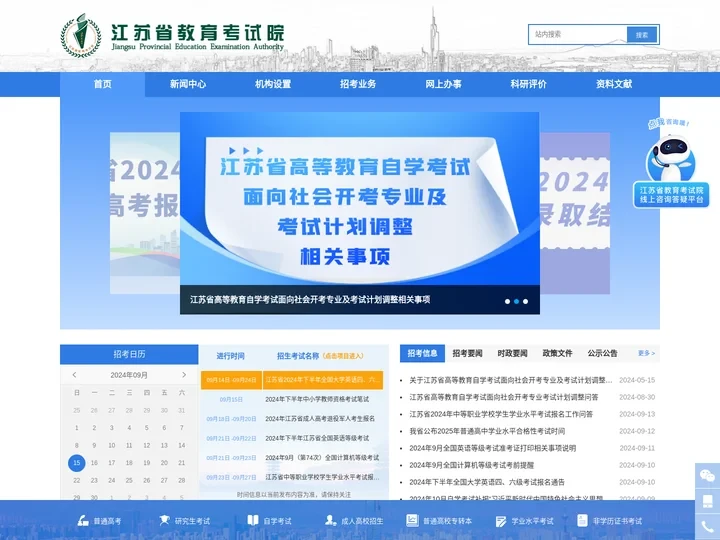720x540 pixels.
Task: Click the right 2024录取结果 banner thumbnail
Action: tap(575, 213)
